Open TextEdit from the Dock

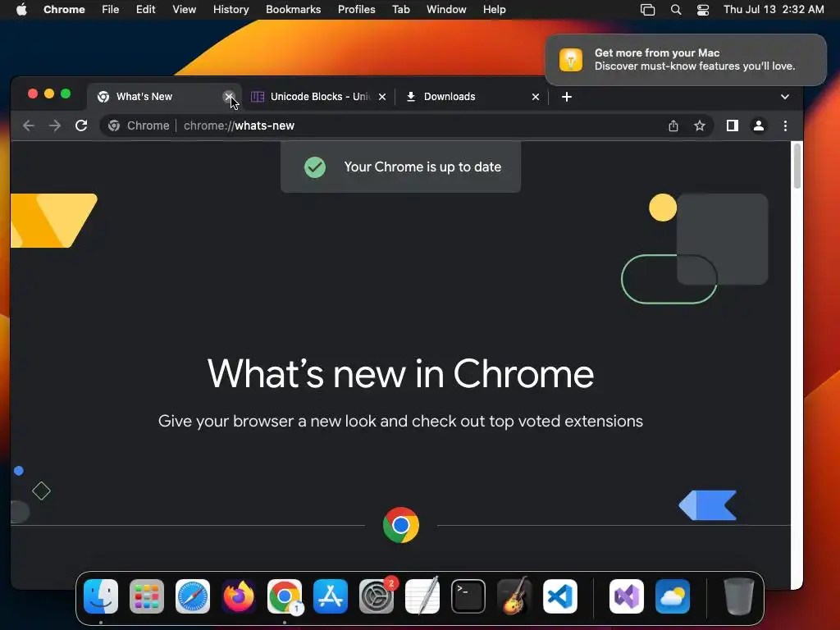[422, 596]
